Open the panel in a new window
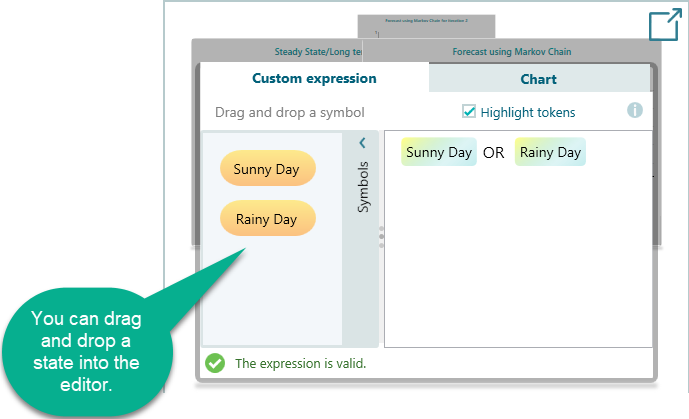Viewport: 689px width, 419px height. pyautogui.click(x=664, y=25)
